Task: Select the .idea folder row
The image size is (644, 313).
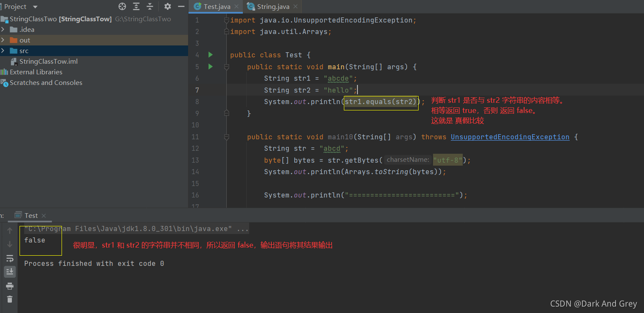Action: 94,29
